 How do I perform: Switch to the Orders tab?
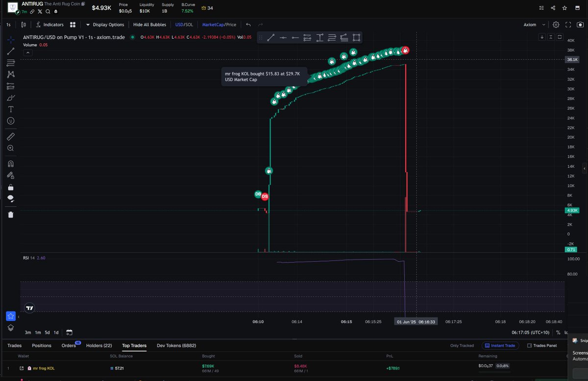click(69, 346)
